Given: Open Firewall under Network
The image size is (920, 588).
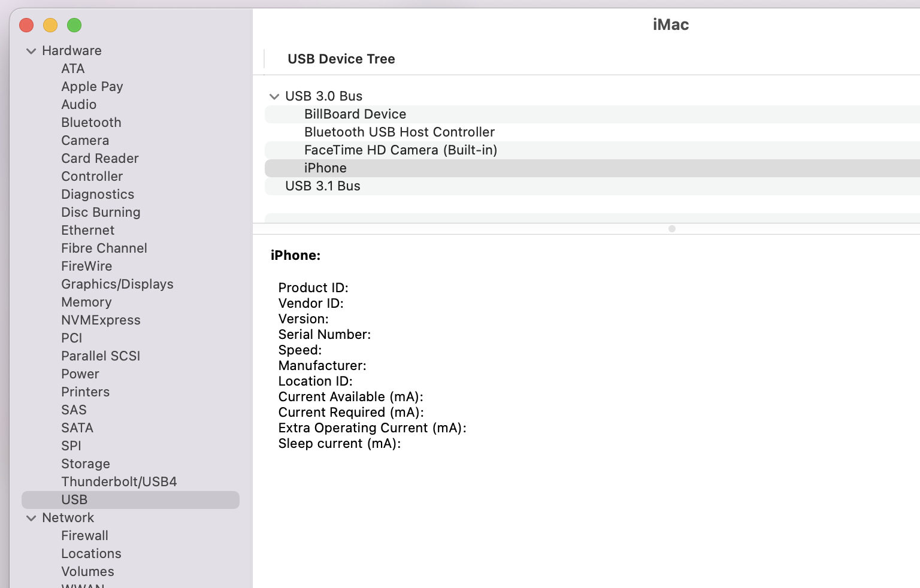Looking at the screenshot, I should pos(84,536).
